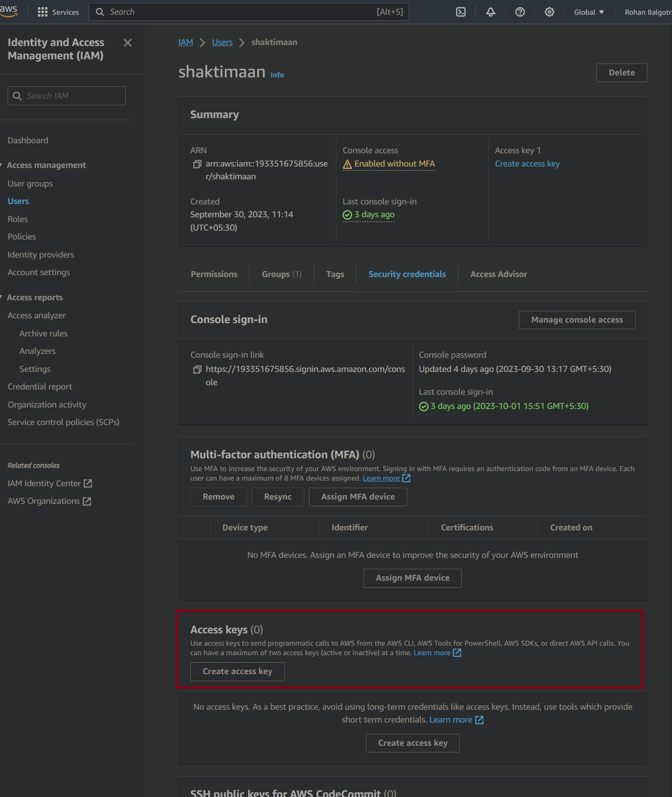Open Dashboard in the sidebar

(28, 140)
